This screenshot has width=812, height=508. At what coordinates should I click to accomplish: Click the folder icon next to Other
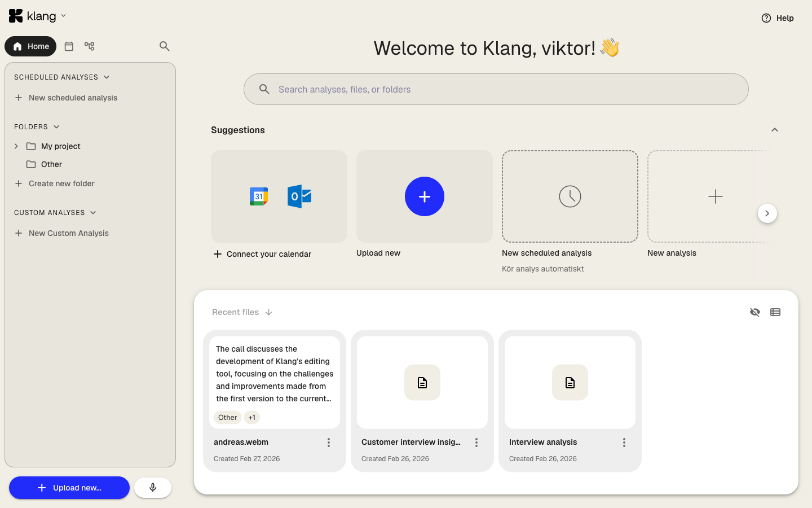31,164
